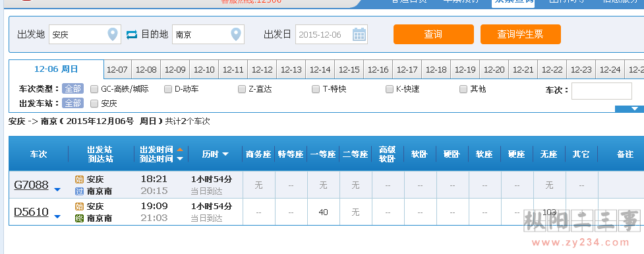Check the GC-高铁/城际 train type box
Screen dimensions: 644x254
(94, 89)
